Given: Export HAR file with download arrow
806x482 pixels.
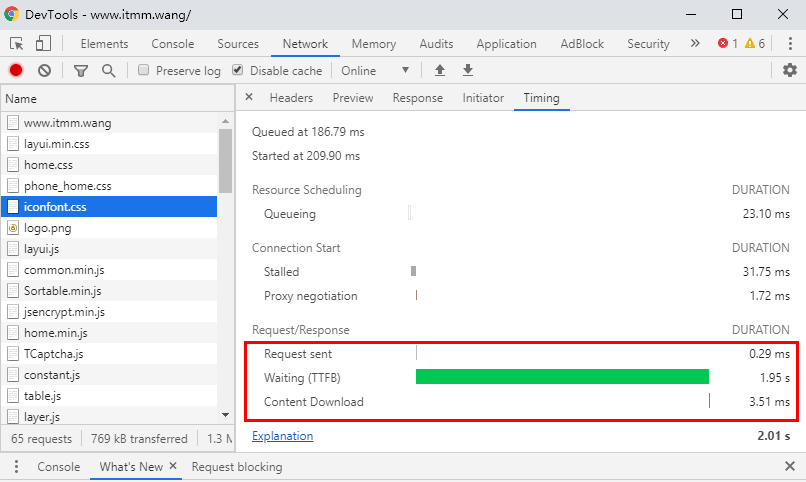Looking at the screenshot, I should (x=468, y=70).
